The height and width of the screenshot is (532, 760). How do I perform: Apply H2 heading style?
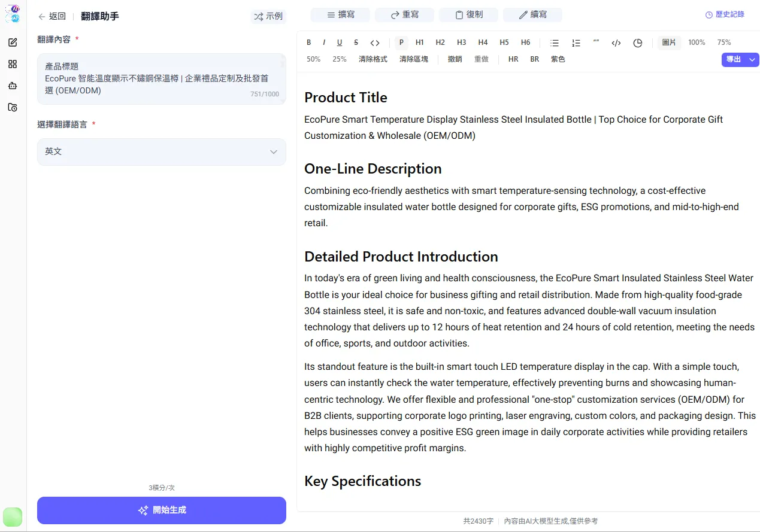tap(440, 42)
